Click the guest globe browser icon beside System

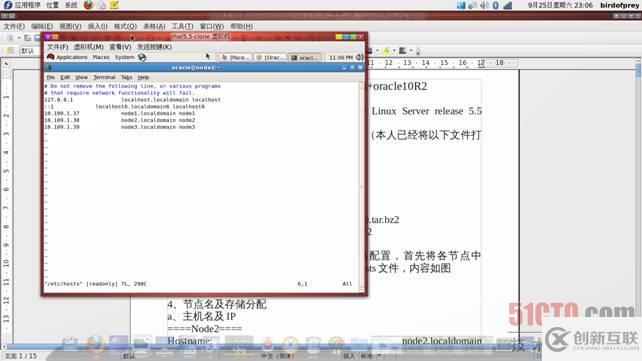click(x=142, y=57)
